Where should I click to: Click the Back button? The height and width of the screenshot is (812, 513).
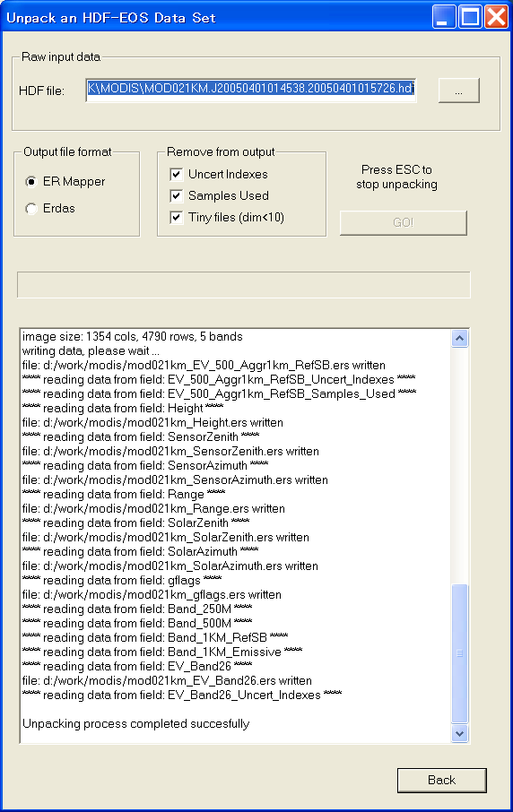441,780
